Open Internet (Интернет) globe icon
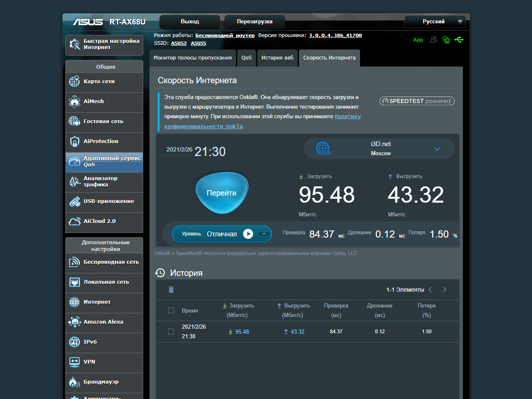Viewport: 532px width, 399px height. point(75,302)
